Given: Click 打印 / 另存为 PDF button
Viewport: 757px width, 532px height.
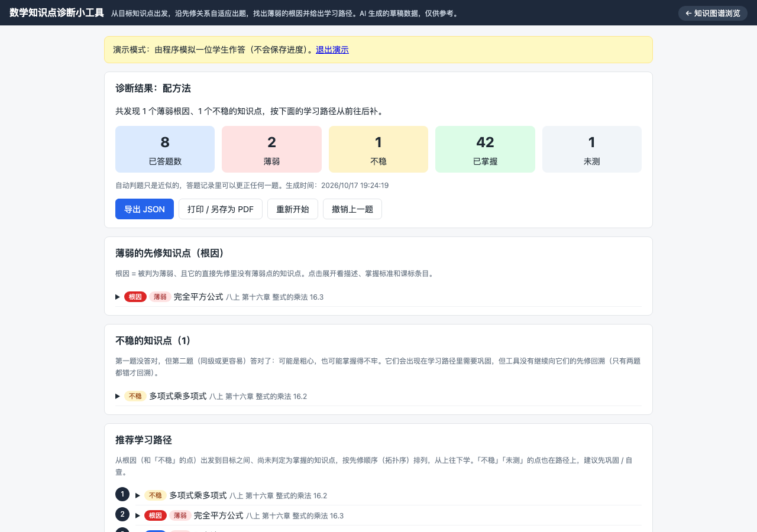Looking at the screenshot, I should (221, 209).
